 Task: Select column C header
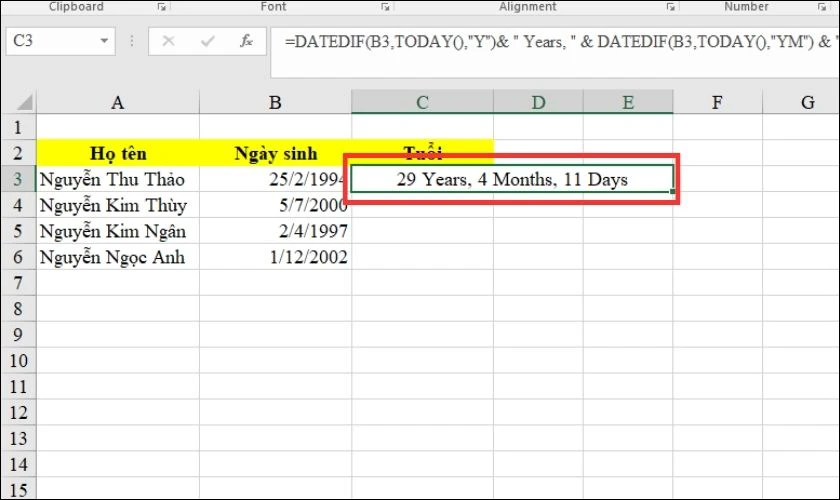[x=422, y=102]
